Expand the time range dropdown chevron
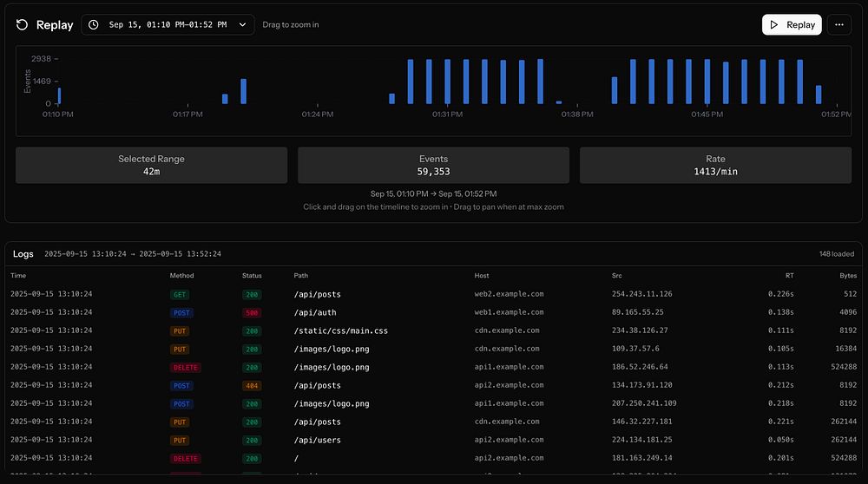Viewport: 868px width, 484px height. click(x=242, y=25)
